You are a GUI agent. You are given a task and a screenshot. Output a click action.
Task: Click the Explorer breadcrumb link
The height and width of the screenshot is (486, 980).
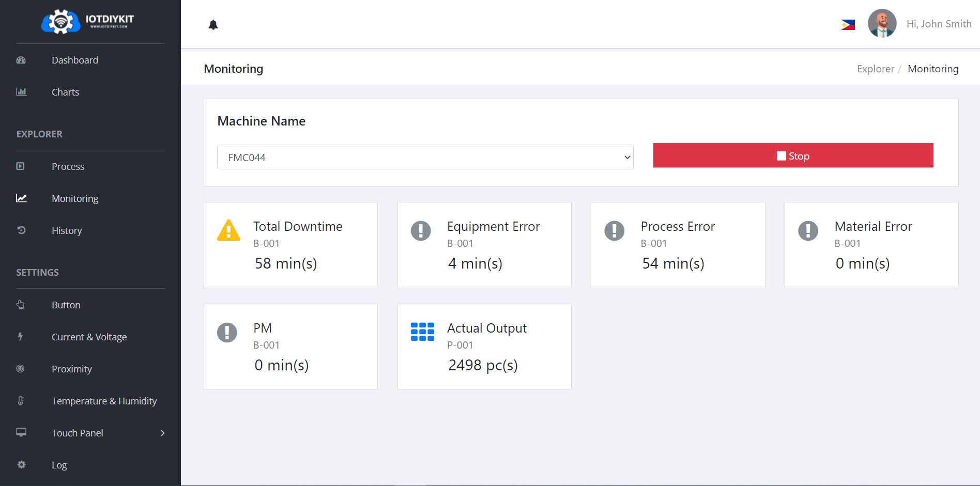click(x=875, y=69)
